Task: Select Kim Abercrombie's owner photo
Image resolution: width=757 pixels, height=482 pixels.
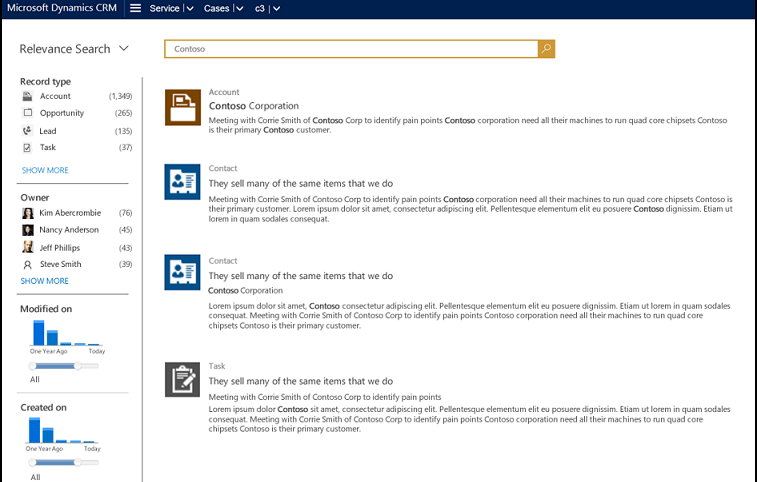Action: pyautogui.click(x=28, y=213)
